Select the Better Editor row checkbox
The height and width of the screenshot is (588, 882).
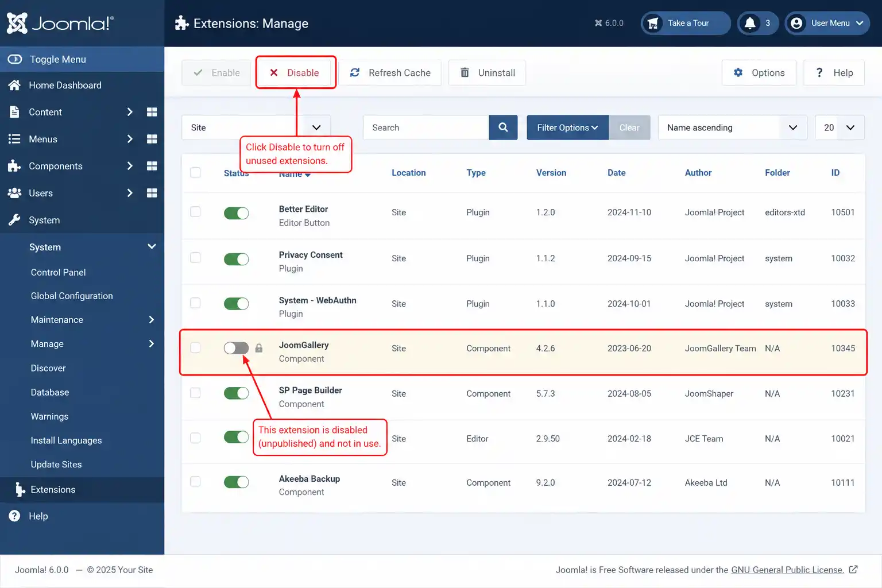[x=195, y=212]
